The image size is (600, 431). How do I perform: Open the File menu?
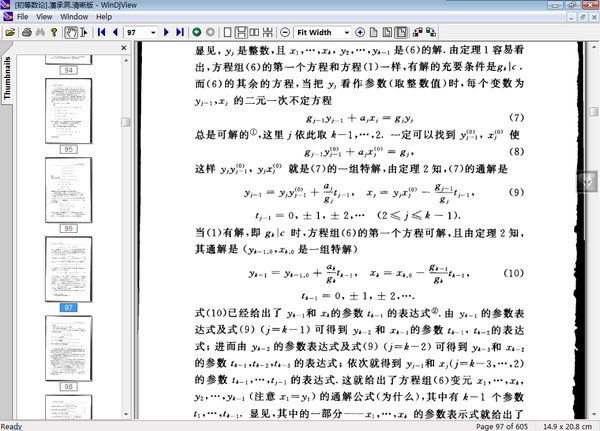tap(22, 17)
